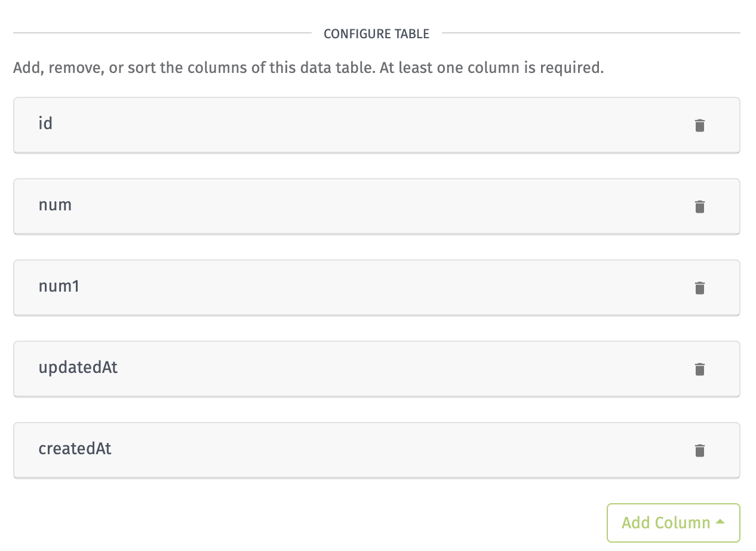Screen dimensions: 756x551
Task: Delete the id column using trash icon
Action: (x=700, y=125)
